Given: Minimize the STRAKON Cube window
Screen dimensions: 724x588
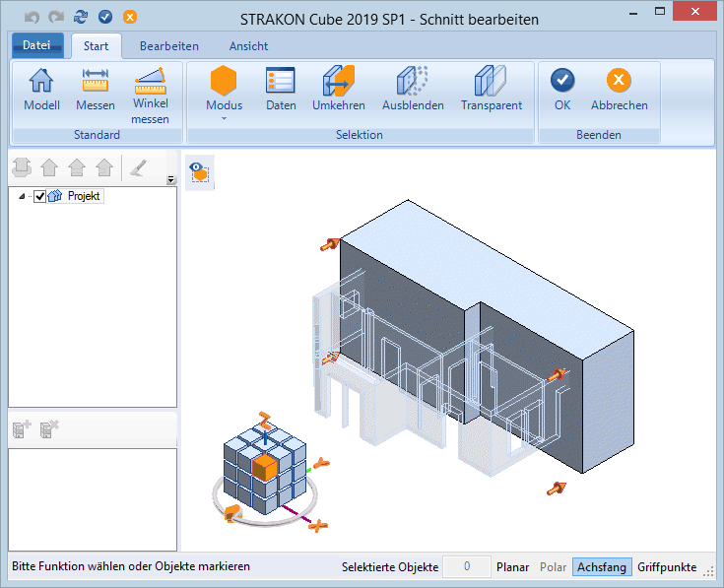Looking at the screenshot, I should (633, 13).
